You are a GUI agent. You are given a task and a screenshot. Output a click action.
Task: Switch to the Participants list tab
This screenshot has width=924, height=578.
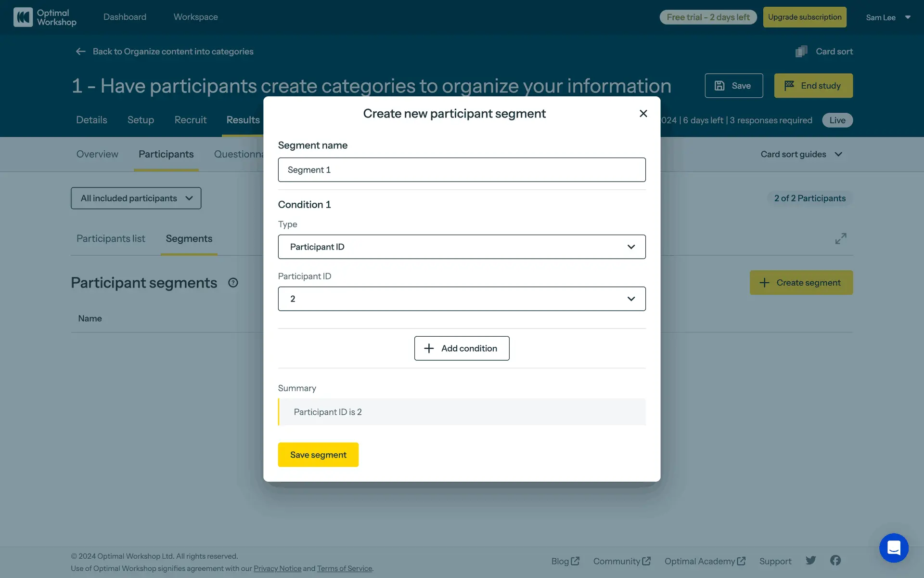coord(111,239)
